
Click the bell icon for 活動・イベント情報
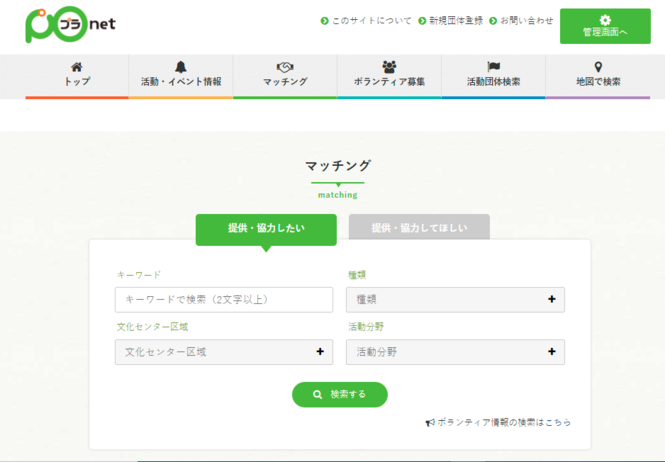181,67
